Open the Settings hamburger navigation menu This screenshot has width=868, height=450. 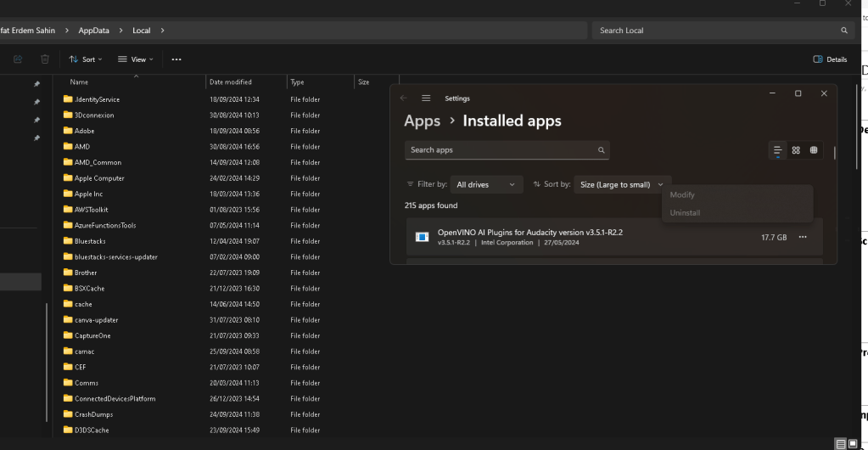[426, 98]
